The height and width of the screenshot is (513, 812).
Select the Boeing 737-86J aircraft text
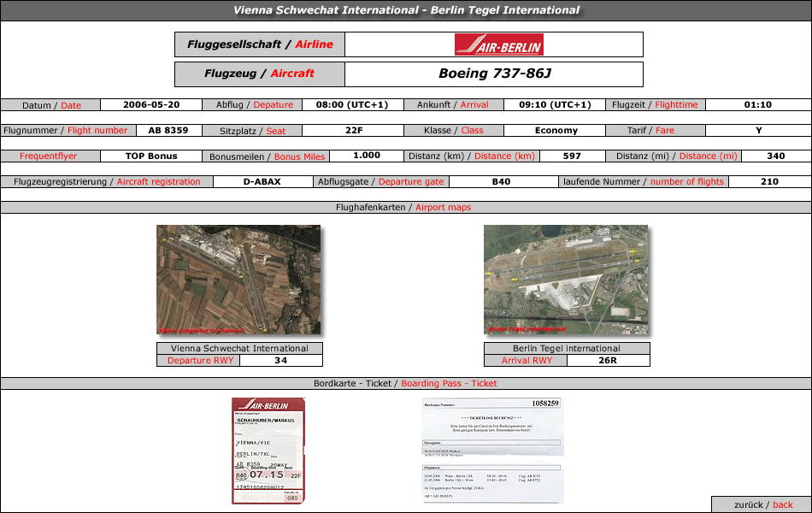coord(495,74)
